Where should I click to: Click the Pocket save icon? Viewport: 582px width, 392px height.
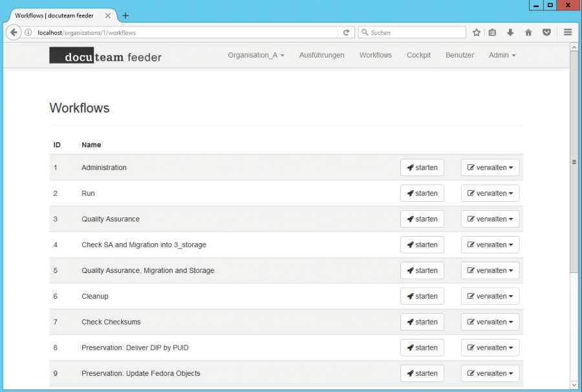[545, 32]
